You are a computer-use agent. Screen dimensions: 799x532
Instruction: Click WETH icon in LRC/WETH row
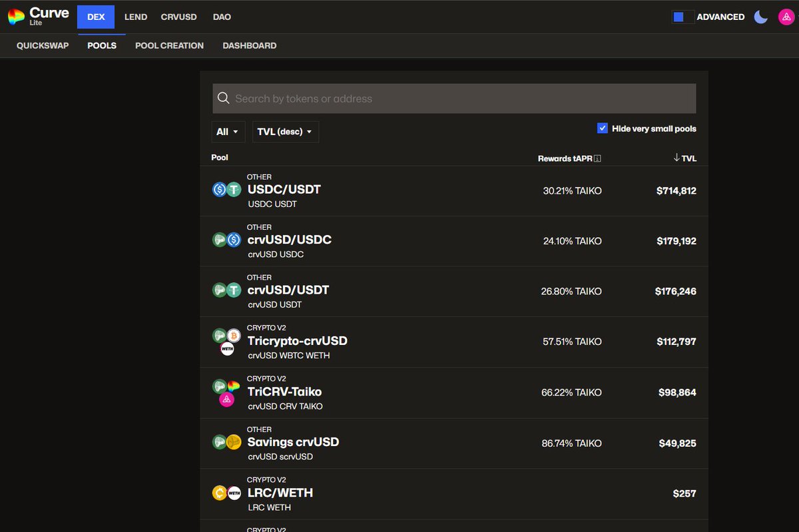click(234, 493)
